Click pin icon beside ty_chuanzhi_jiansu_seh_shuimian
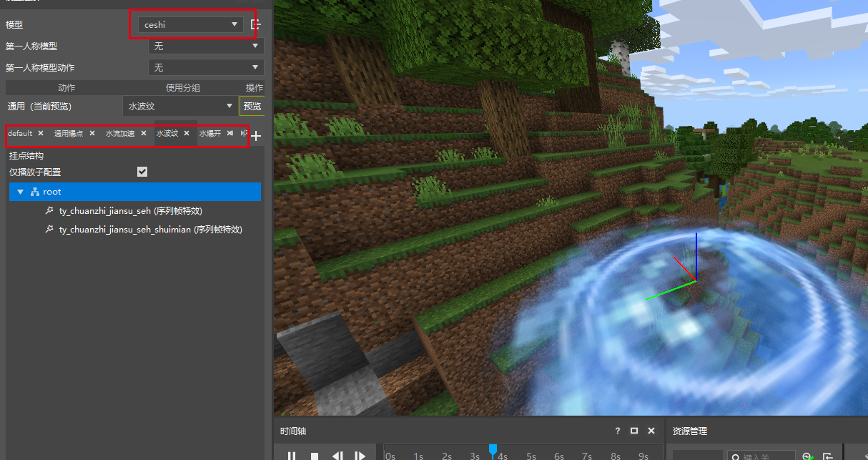Image resolution: width=868 pixels, height=460 pixels. 49,230
